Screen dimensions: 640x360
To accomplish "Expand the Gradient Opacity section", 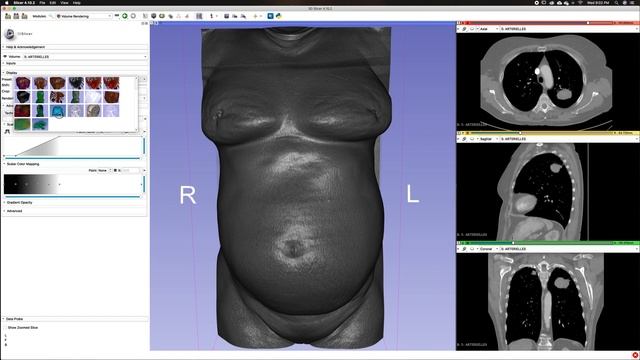I will click(x=74, y=202).
